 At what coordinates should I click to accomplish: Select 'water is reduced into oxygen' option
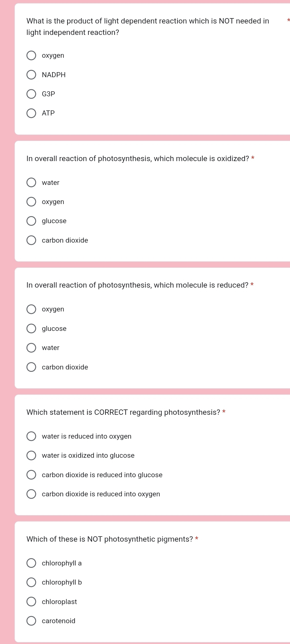(x=31, y=436)
